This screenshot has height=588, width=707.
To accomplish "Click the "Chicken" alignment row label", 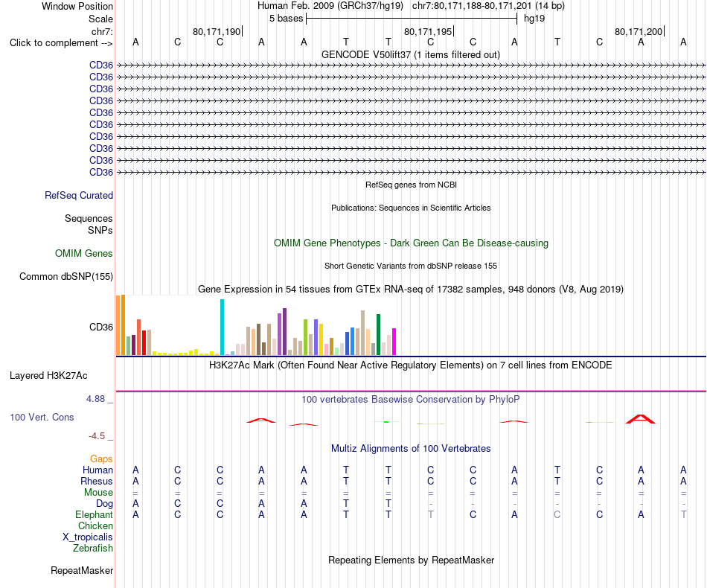I will (x=95, y=525).
